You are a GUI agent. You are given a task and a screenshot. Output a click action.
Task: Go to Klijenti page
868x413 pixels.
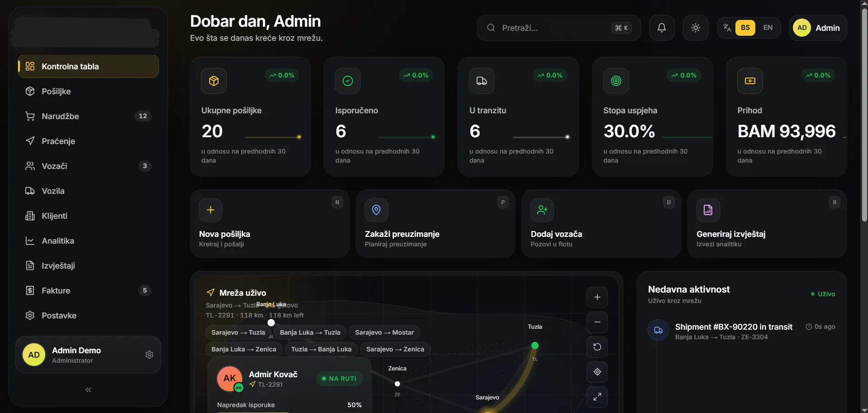pyautogui.click(x=88, y=216)
